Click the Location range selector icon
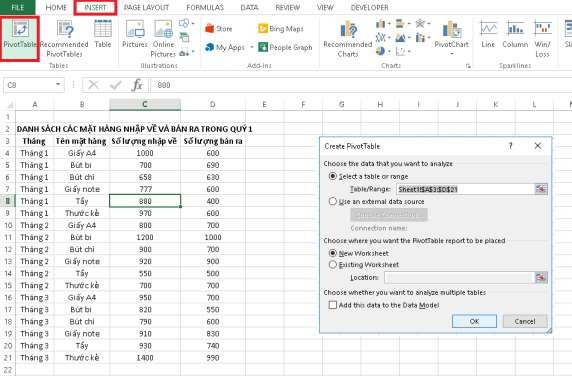The height and width of the screenshot is (376, 572). [x=541, y=277]
